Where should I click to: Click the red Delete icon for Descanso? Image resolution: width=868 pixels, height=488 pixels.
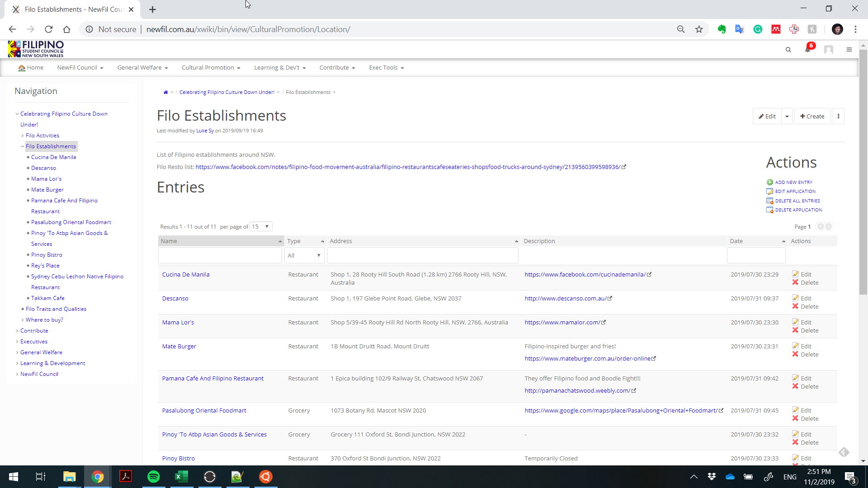click(795, 306)
